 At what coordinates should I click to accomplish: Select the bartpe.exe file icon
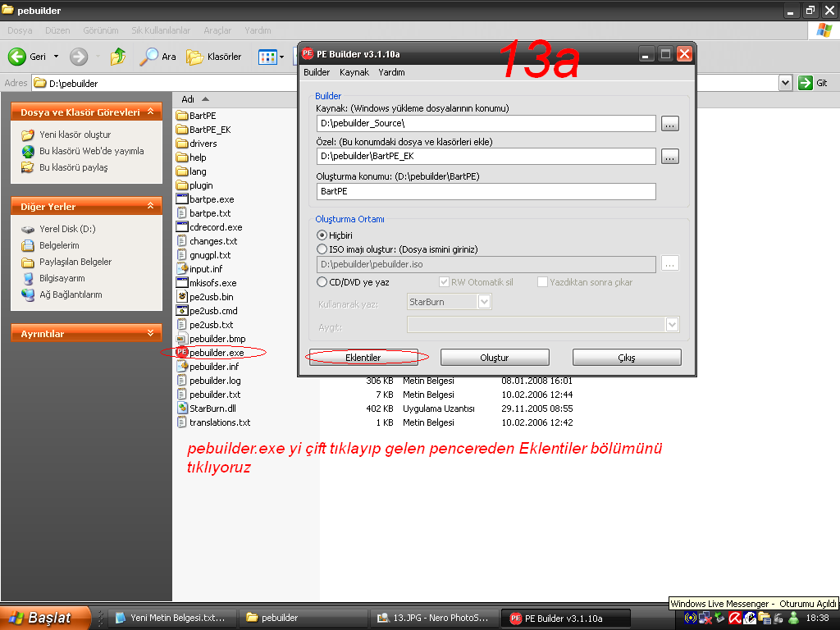(x=182, y=199)
